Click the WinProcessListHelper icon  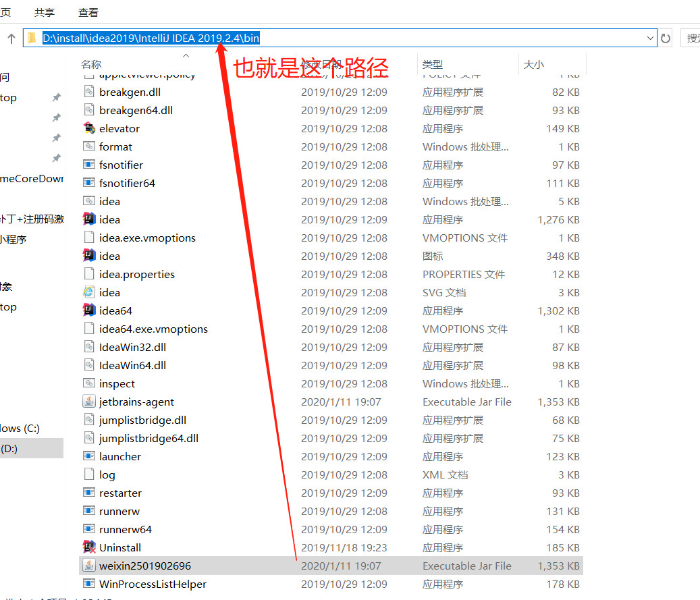coord(89,584)
